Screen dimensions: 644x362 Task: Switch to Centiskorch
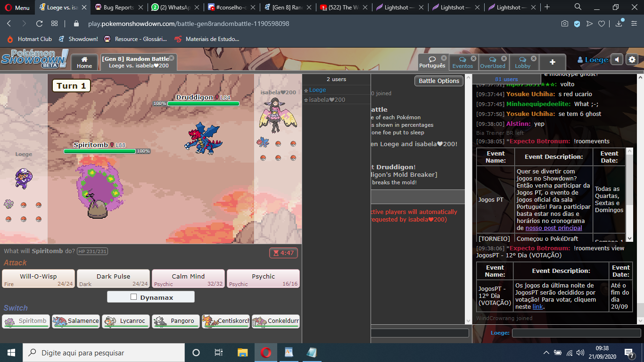coord(226,321)
